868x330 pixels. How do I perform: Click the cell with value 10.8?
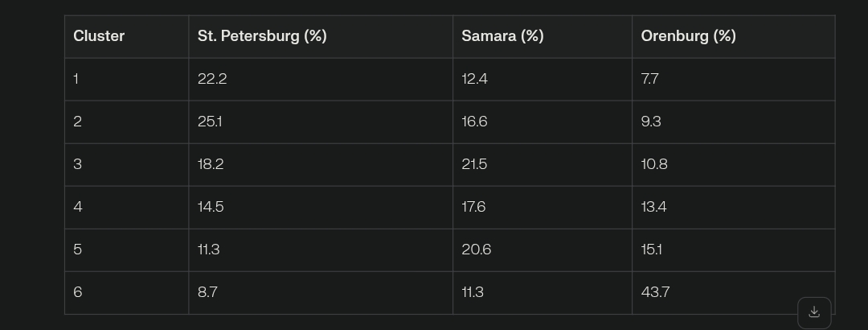734,165
